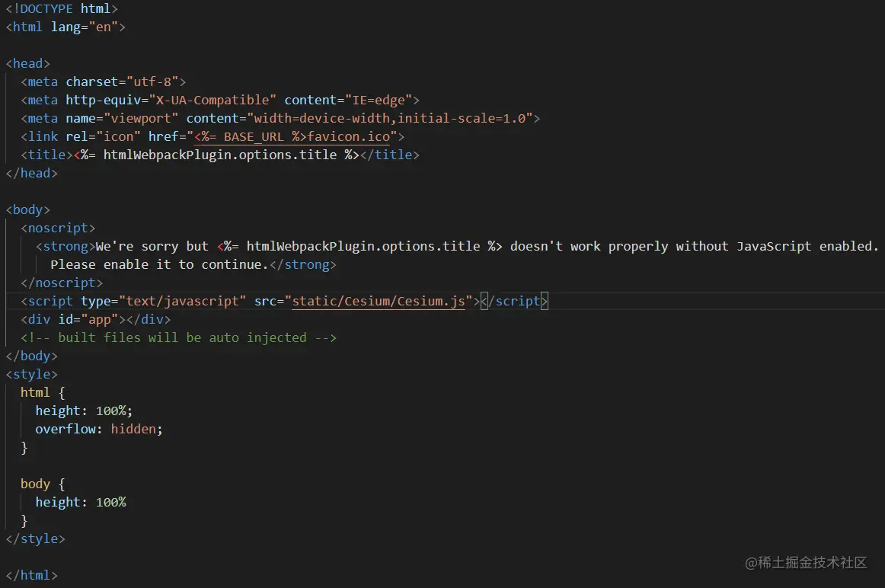Click the opening head tag
The height and width of the screenshot is (588, 885).
point(27,63)
